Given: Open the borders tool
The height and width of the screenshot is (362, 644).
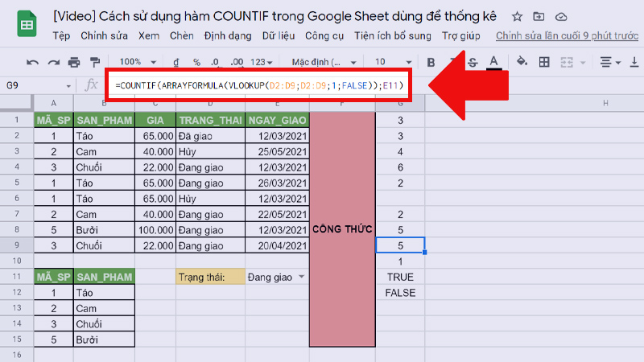Looking at the screenshot, I should pyautogui.click(x=544, y=62).
